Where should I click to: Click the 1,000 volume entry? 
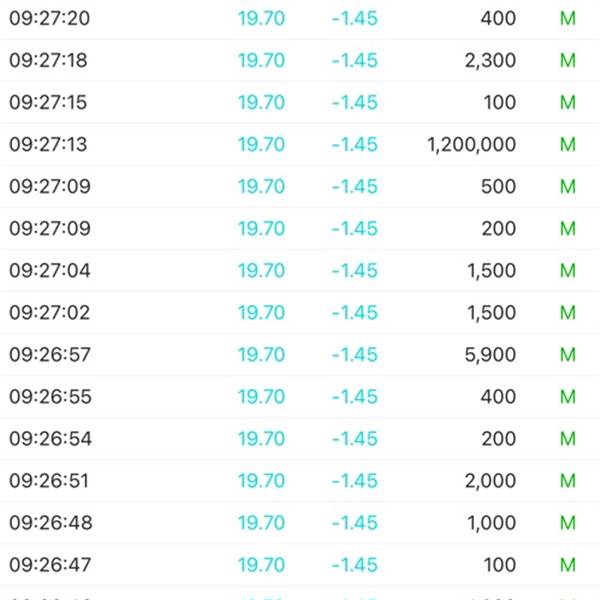point(490,523)
